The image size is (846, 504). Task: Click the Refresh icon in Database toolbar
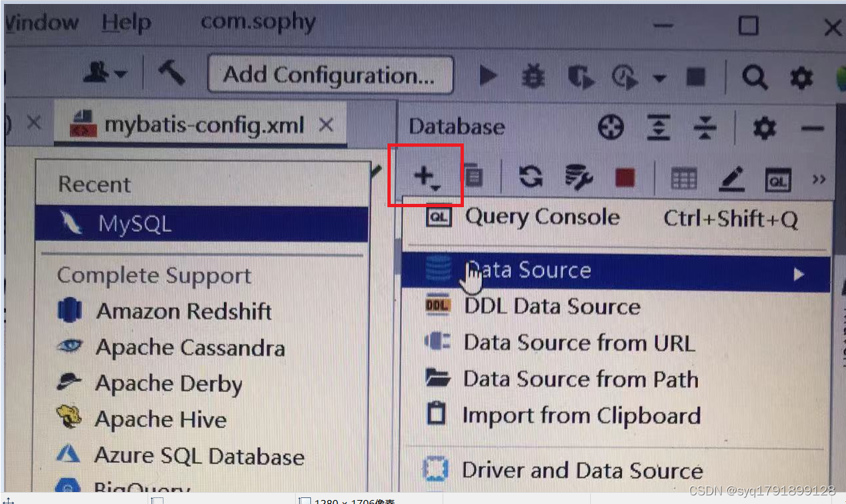[530, 177]
